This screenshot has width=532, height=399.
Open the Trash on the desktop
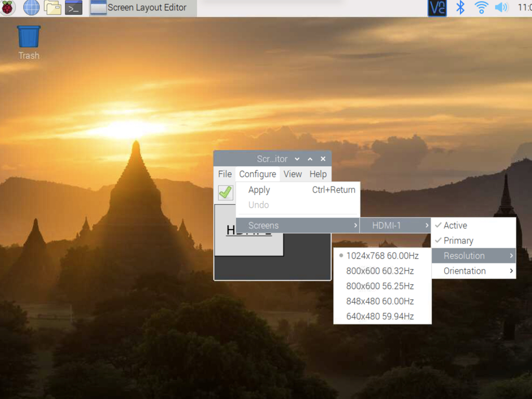pos(28,36)
